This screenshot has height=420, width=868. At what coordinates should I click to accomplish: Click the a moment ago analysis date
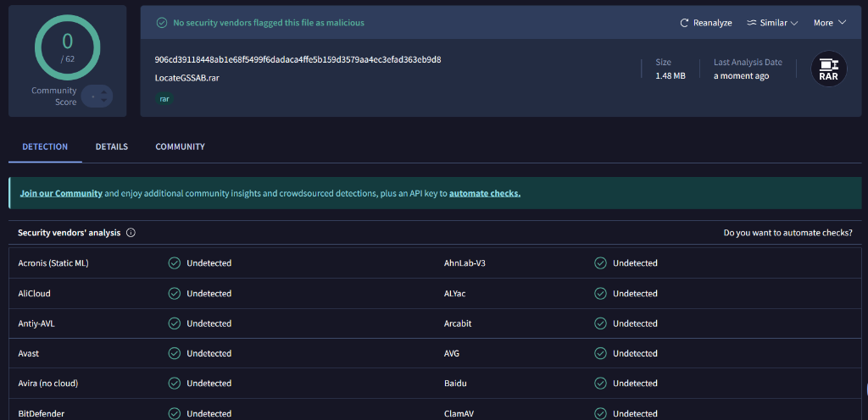tap(741, 75)
